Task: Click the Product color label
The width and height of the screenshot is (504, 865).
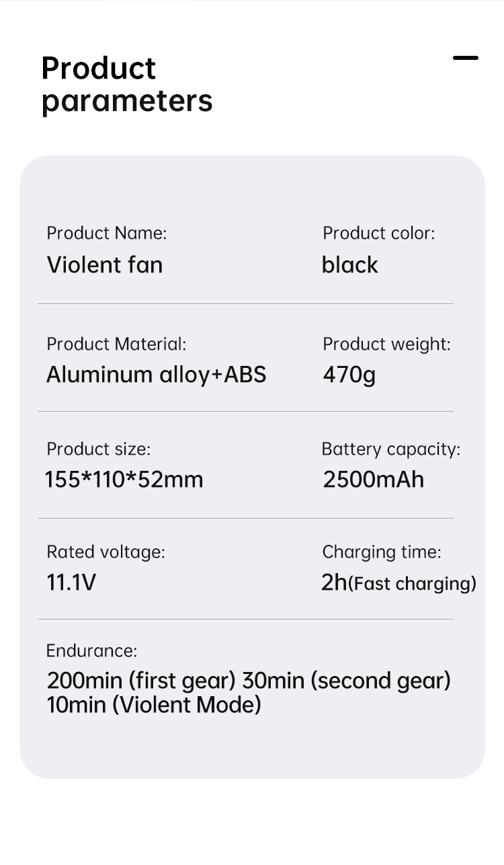Action: pyautogui.click(x=378, y=233)
